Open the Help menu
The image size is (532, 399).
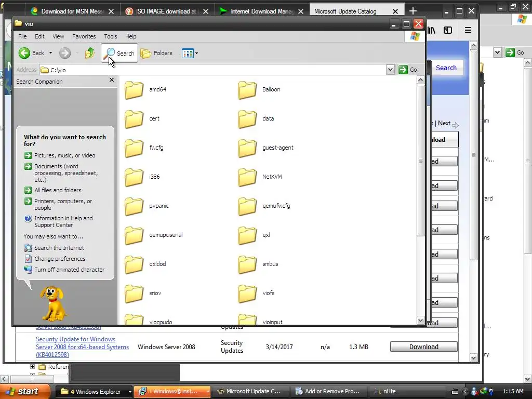(x=130, y=36)
